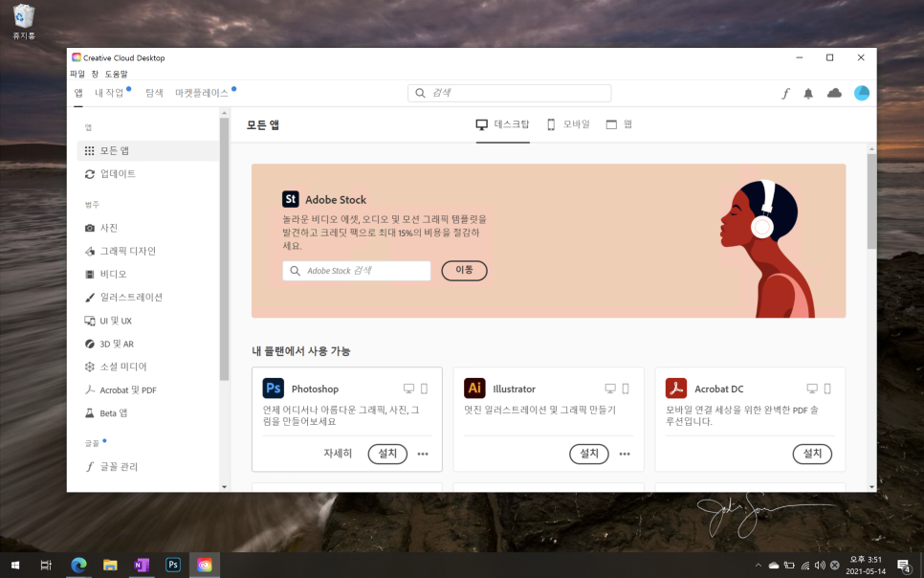This screenshot has height=578, width=924.
Task: Open the Windows action center notifications
Action: [904, 565]
